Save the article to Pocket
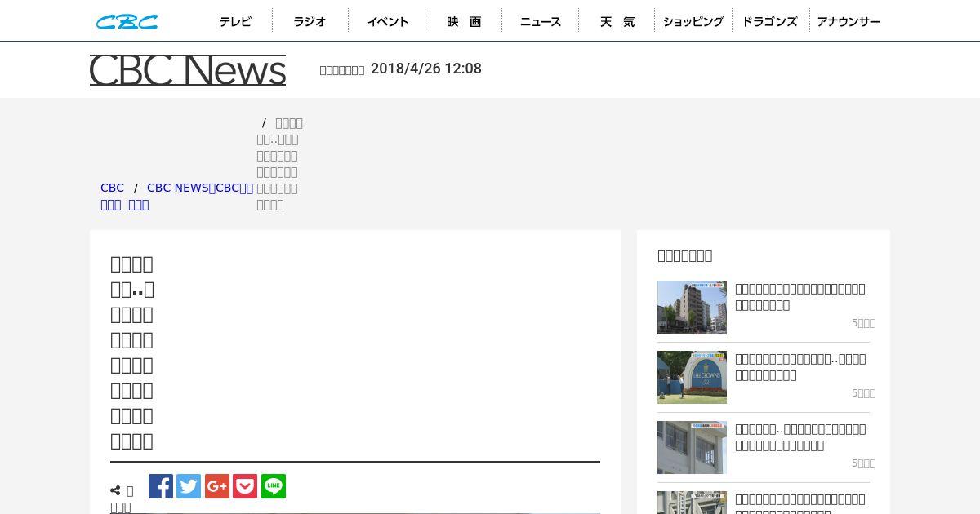Viewport: 980px width, 514px height. coord(245,486)
